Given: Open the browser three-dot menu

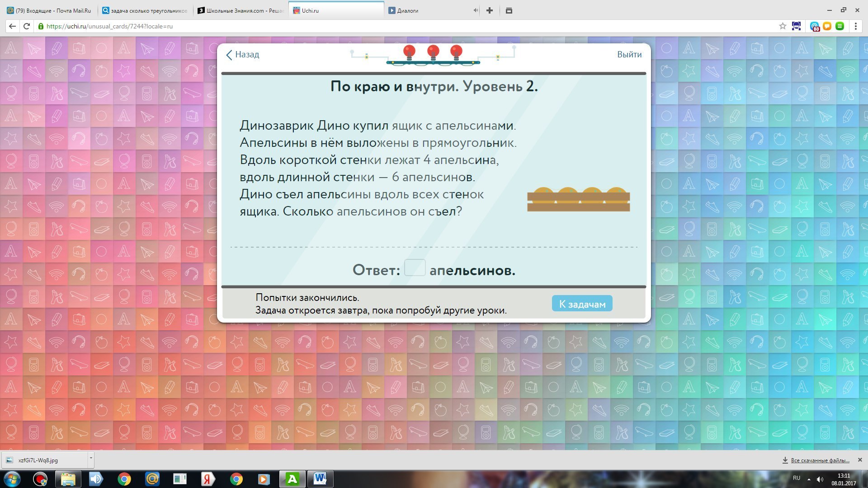Looking at the screenshot, I should (855, 26).
